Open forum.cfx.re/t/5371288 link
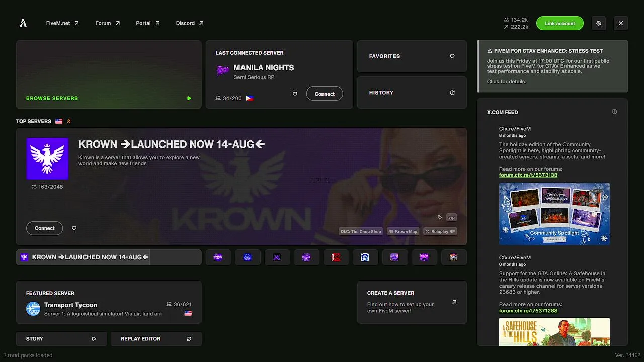 pyautogui.click(x=528, y=311)
